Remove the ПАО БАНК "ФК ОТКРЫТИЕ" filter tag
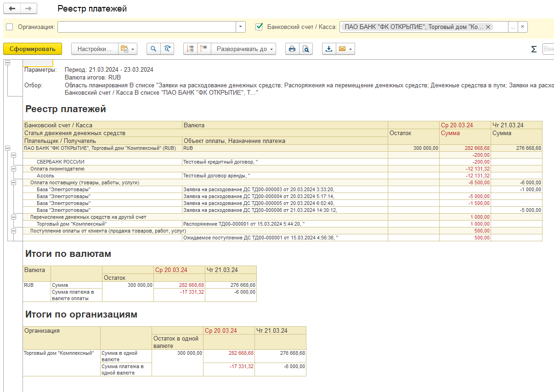 [x=488, y=27]
